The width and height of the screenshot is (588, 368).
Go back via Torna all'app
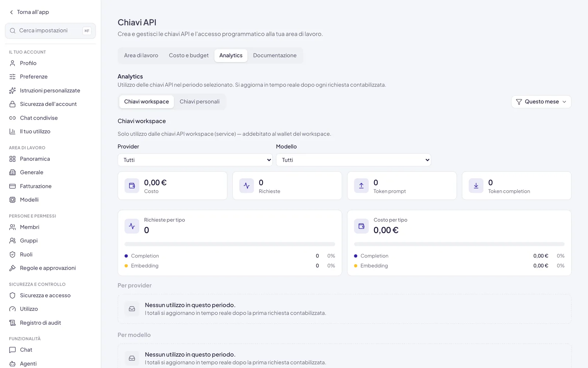29,12
